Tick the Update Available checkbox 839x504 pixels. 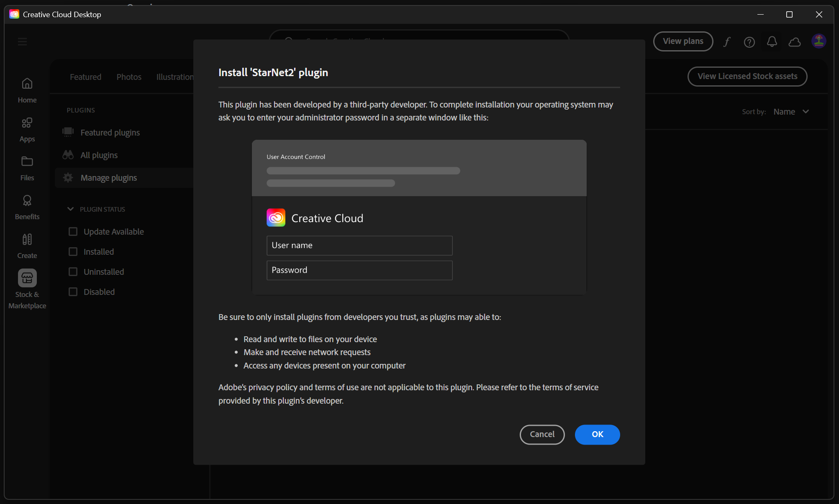coord(73,231)
